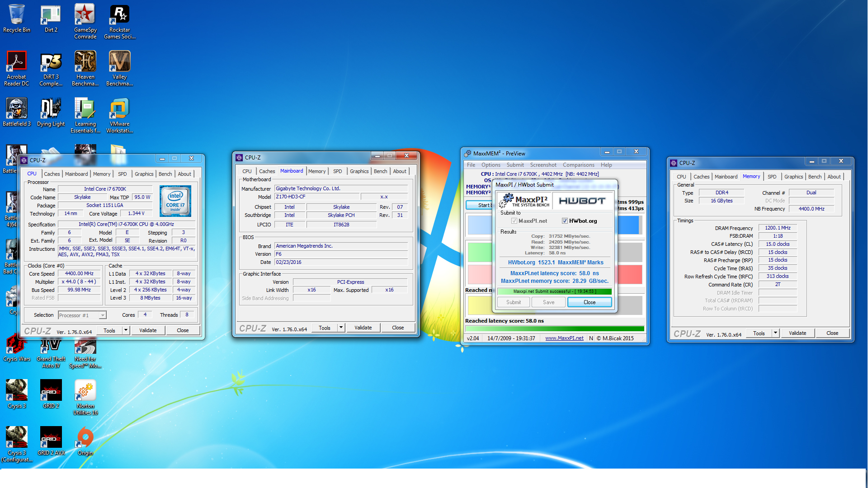Viewport: 868px width, 488px height.
Task: Click Maxxpi.net Submit successful progress bar
Action: point(555,291)
